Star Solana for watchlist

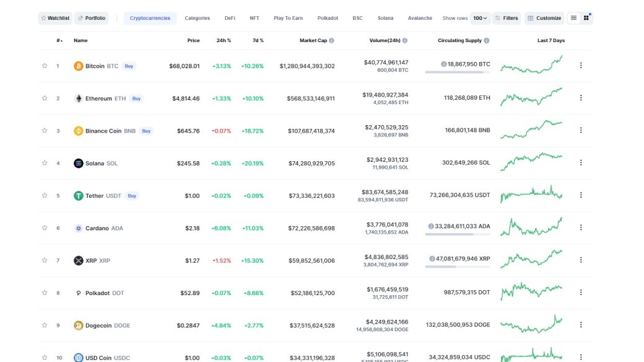45,163
